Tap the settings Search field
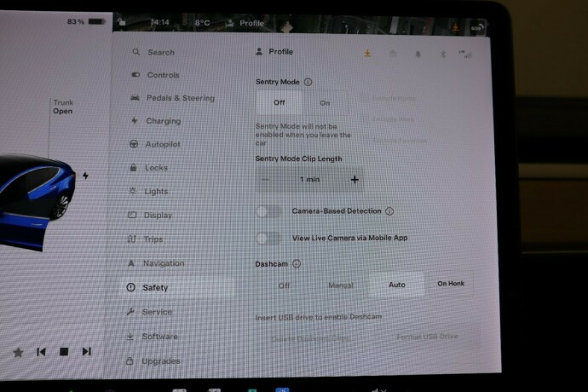 pos(160,52)
